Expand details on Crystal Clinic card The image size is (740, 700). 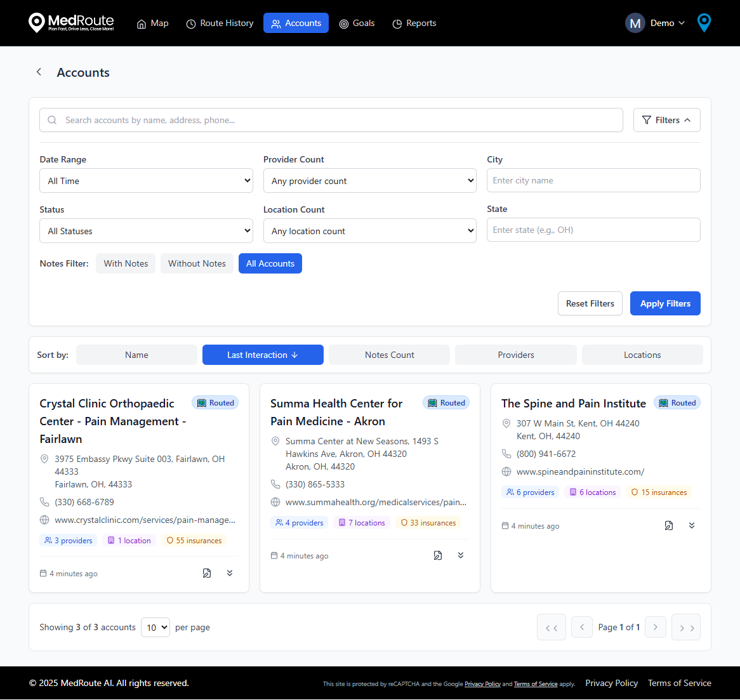(x=230, y=573)
